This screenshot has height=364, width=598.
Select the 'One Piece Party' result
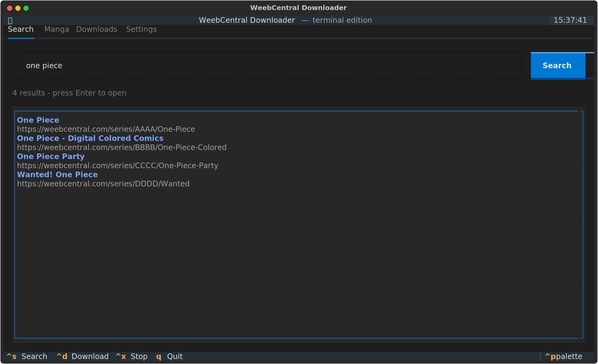(51, 156)
